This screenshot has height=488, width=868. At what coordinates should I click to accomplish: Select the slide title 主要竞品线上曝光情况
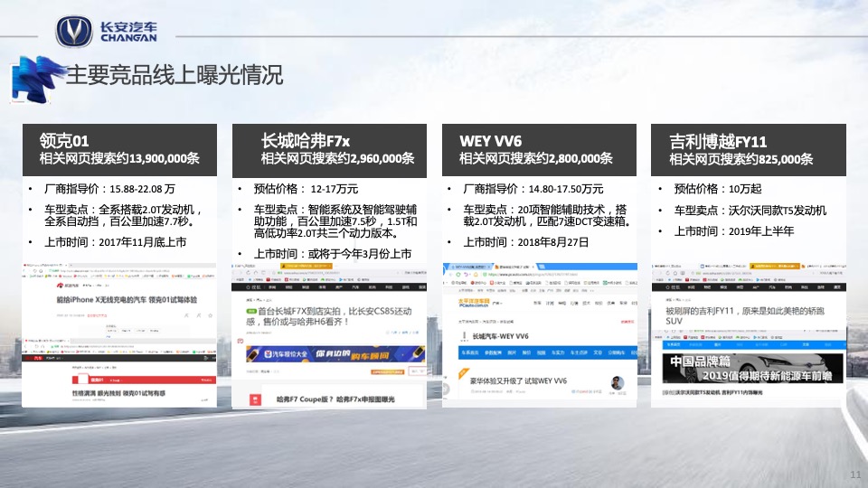click(175, 75)
